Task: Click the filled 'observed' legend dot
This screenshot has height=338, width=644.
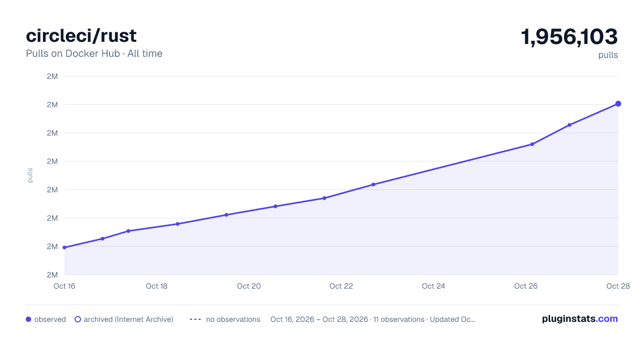Action: coord(28,319)
